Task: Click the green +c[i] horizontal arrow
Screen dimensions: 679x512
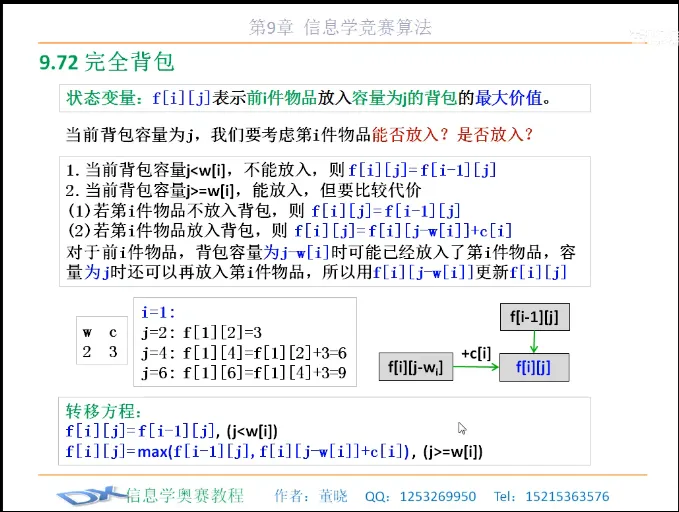Action: pyautogui.click(x=476, y=368)
